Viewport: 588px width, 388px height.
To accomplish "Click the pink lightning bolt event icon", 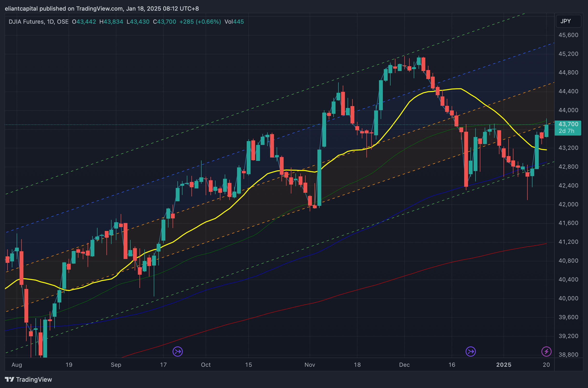I will pyautogui.click(x=546, y=351).
